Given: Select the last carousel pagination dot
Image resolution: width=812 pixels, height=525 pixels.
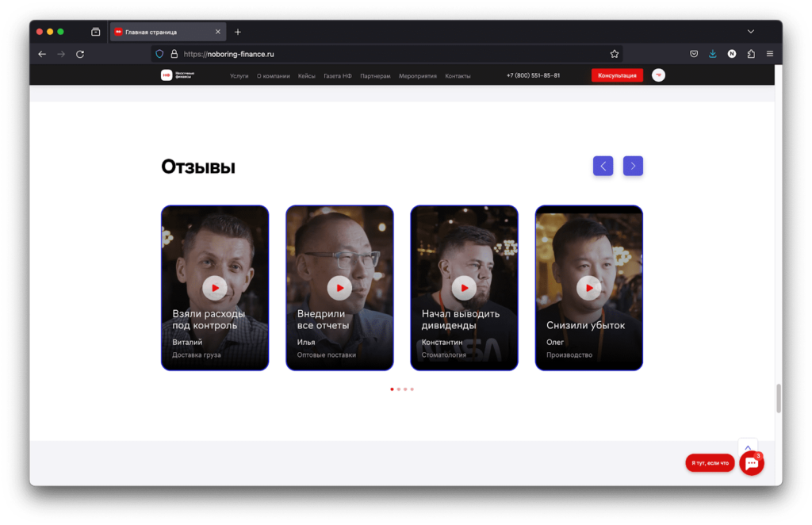Looking at the screenshot, I should coord(412,389).
